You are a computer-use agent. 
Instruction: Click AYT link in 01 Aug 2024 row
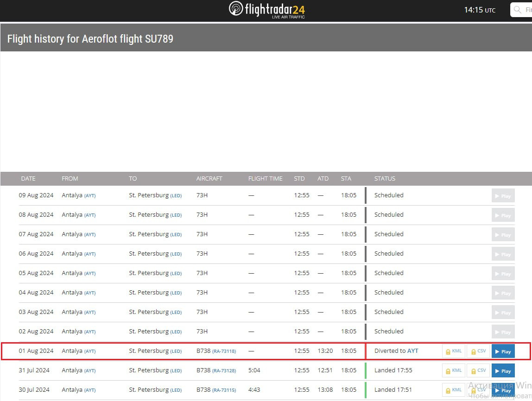click(x=90, y=351)
